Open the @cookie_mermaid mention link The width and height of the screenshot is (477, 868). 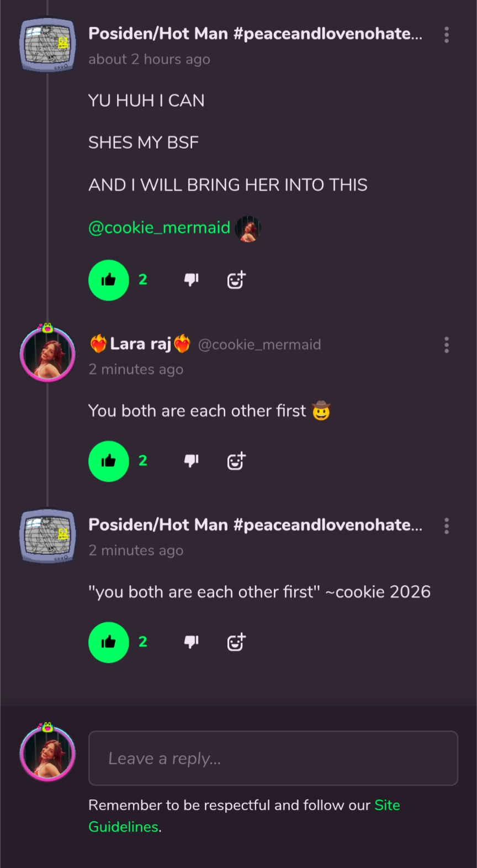pyautogui.click(x=159, y=228)
